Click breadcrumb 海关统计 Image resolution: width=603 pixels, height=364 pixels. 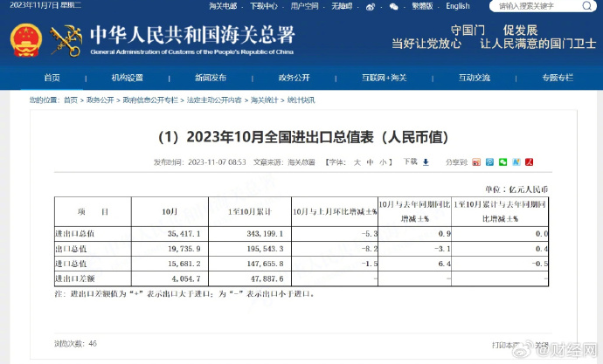point(264,100)
